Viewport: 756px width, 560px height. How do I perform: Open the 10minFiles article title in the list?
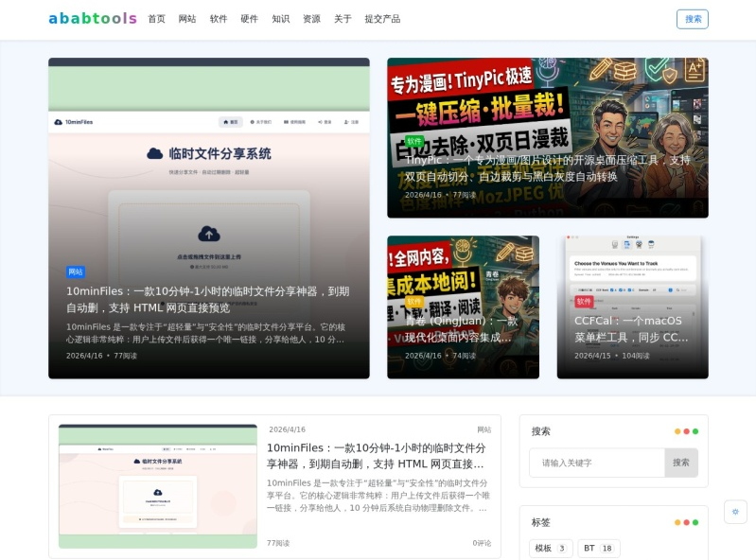click(376, 456)
